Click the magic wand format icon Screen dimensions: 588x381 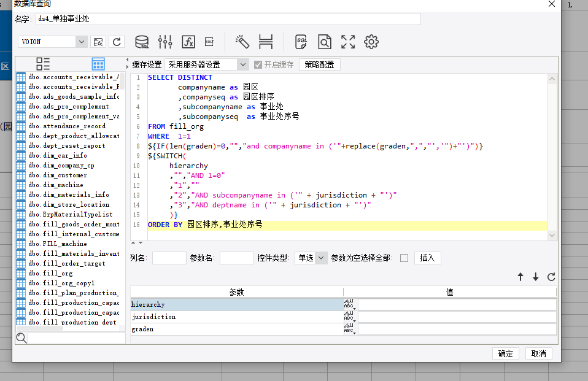[242, 42]
